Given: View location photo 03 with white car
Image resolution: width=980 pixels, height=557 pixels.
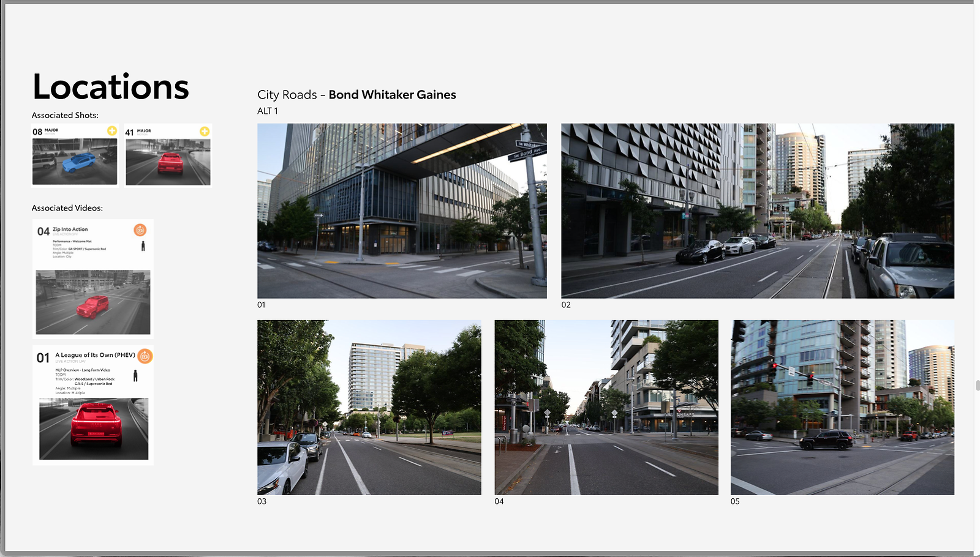Looking at the screenshot, I should 369,407.
